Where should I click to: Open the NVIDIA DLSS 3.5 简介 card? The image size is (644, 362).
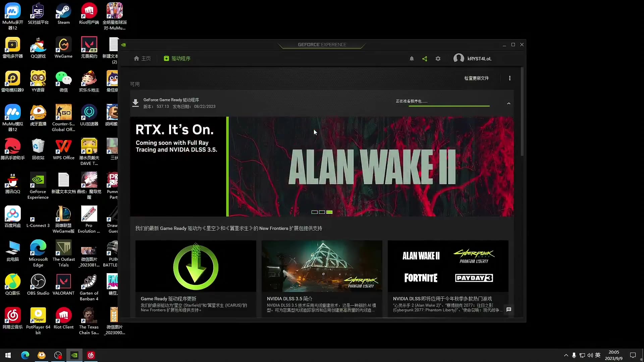point(322,279)
